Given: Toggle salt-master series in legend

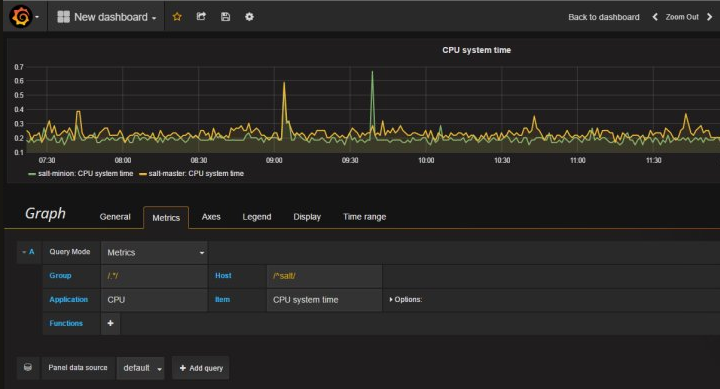Looking at the screenshot, I should [196, 174].
